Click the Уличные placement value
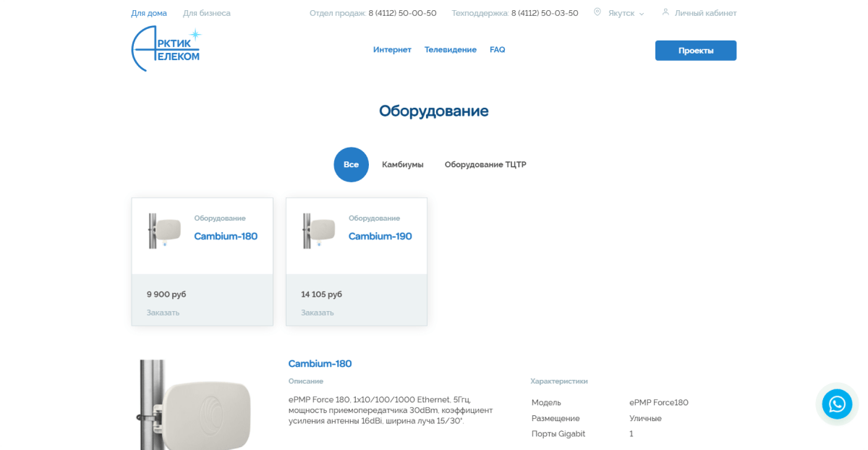This screenshot has height=450, width=868. [645, 418]
